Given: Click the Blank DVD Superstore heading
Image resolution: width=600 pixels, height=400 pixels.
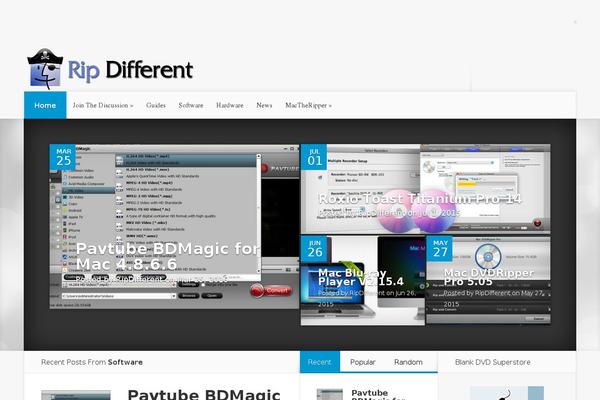Looking at the screenshot, I should pyautogui.click(x=492, y=362).
